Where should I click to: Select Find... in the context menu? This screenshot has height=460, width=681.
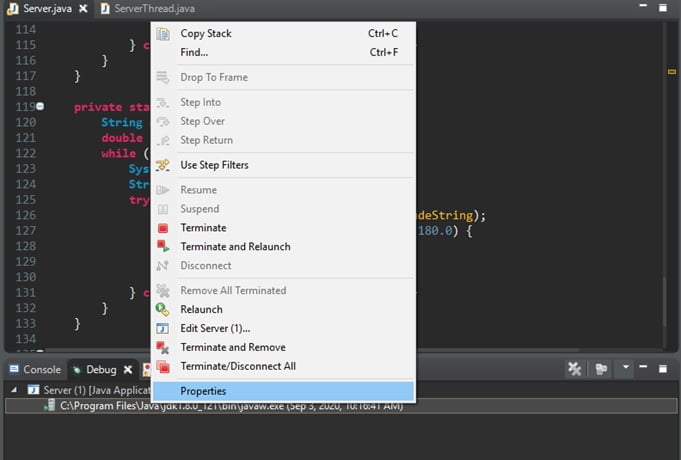pyautogui.click(x=283, y=52)
